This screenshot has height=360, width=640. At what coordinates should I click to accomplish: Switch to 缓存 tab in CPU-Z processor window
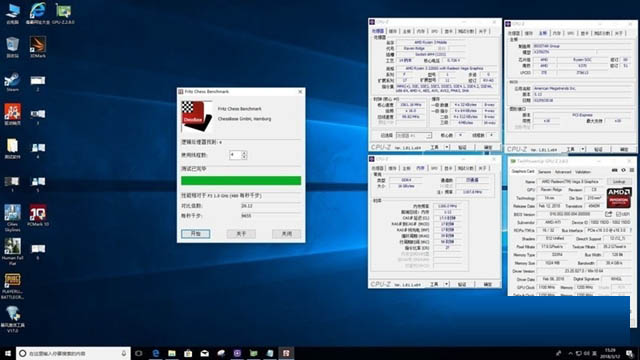(393, 31)
